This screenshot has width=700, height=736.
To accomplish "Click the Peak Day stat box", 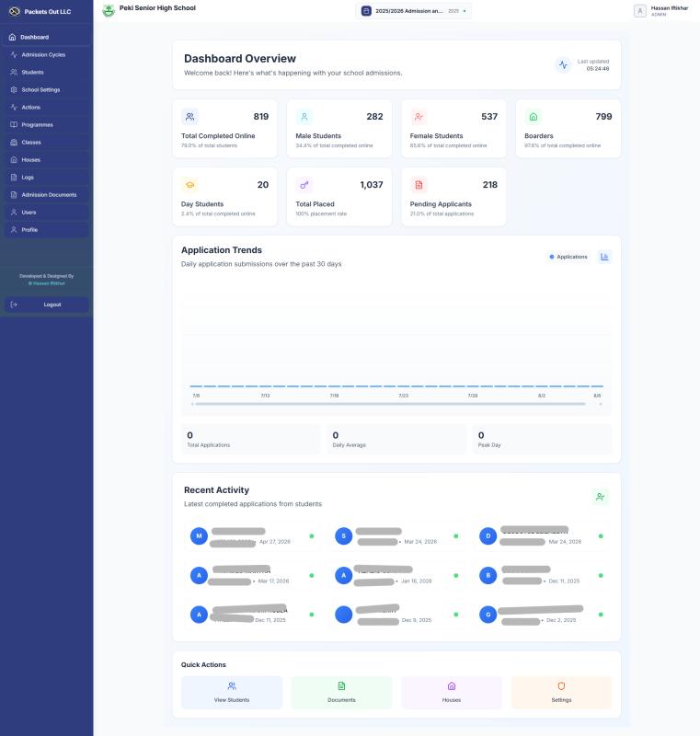I will [543, 440].
